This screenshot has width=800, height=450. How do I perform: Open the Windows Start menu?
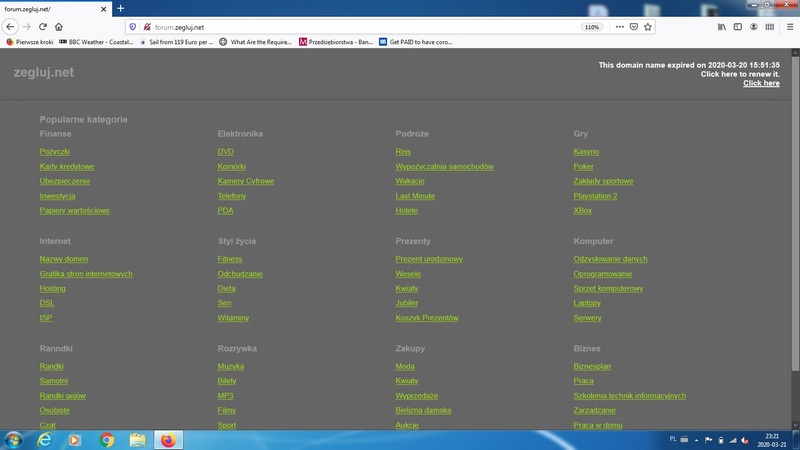coord(14,439)
